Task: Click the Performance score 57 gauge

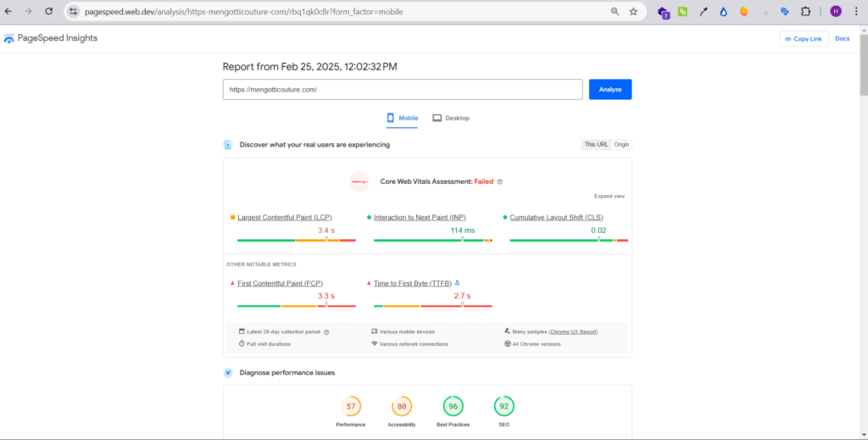Action: (351, 406)
